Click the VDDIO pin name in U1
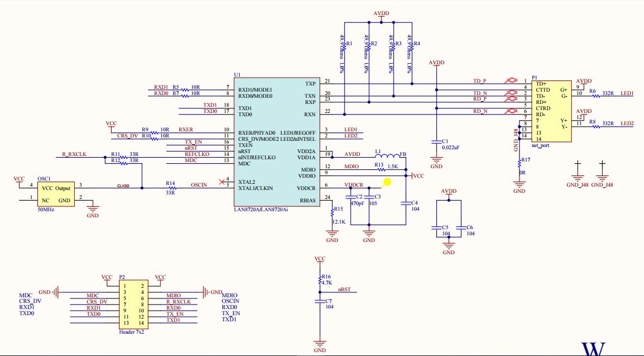This screenshot has width=644, height=356. tap(307, 176)
